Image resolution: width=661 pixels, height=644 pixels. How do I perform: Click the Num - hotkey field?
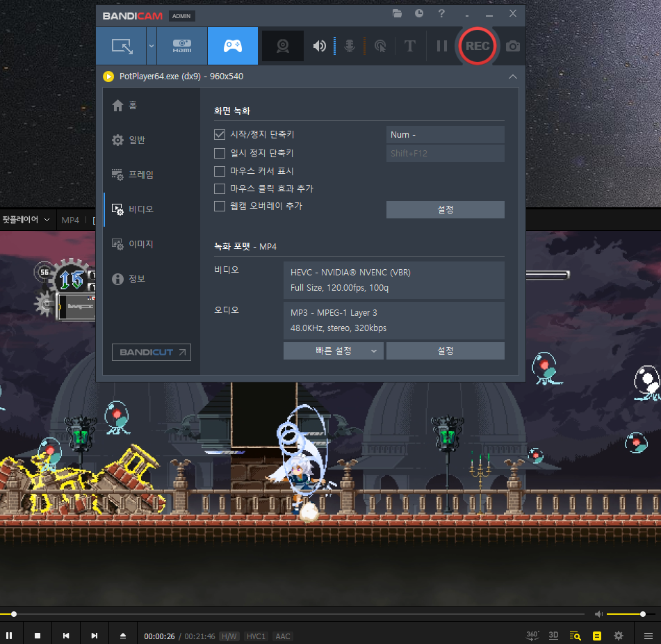pyautogui.click(x=445, y=134)
